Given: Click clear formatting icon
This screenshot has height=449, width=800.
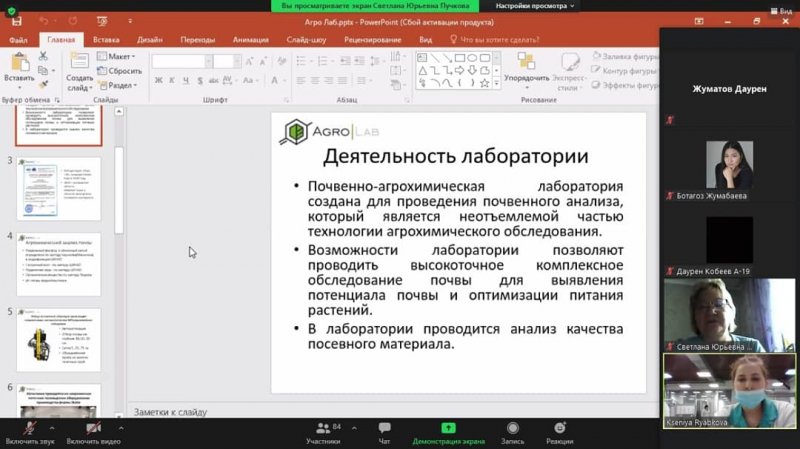Looking at the screenshot, I should click(282, 61).
